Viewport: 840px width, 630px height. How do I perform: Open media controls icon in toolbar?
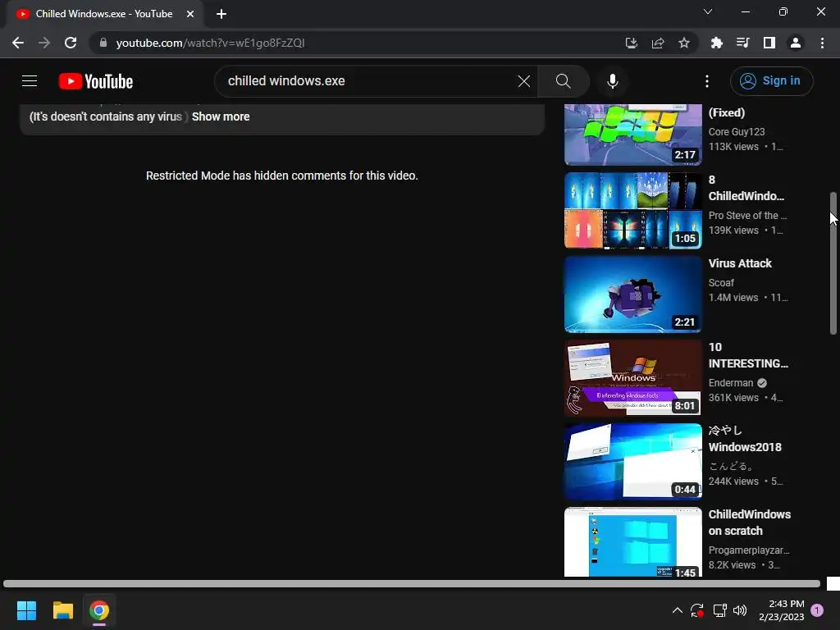point(742,43)
